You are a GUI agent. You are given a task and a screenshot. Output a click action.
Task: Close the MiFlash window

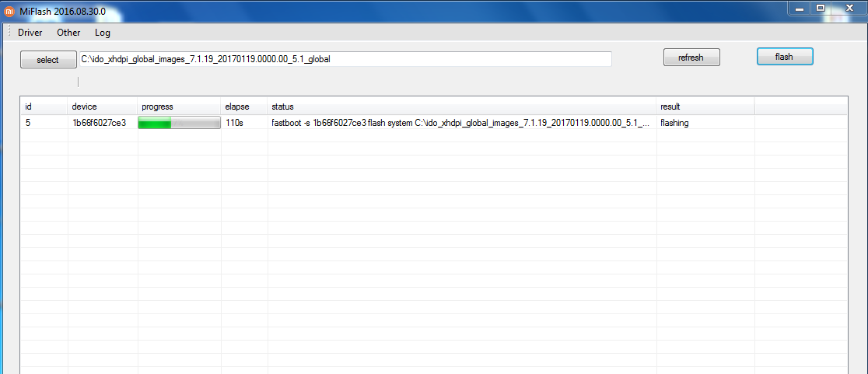(x=849, y=8)
